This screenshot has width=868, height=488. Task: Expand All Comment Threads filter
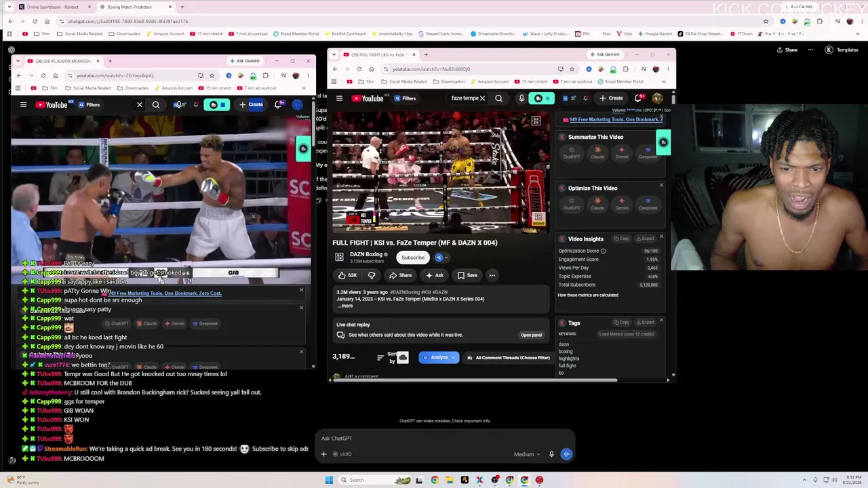point(509,357)
